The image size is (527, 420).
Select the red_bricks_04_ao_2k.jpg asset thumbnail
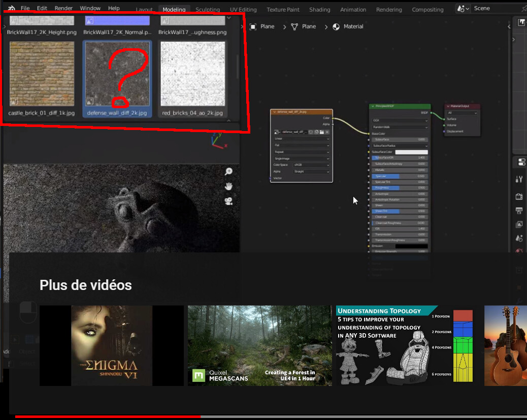(x=193, y=74)
